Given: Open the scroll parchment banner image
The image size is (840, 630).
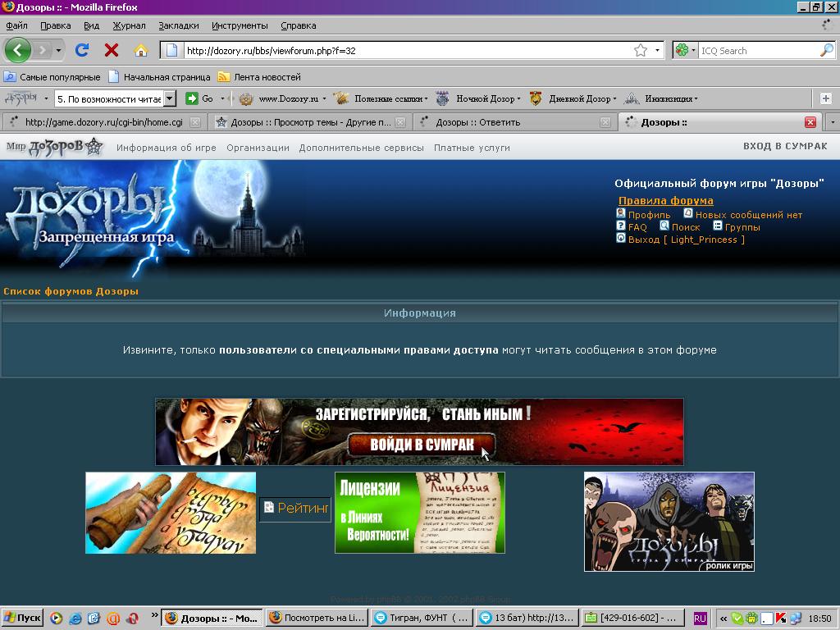Looking at the screenshot, I should click(171, 513).
